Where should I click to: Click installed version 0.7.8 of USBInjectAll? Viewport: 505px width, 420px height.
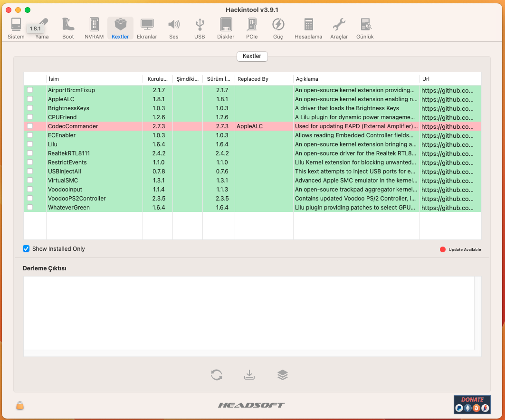159,172
